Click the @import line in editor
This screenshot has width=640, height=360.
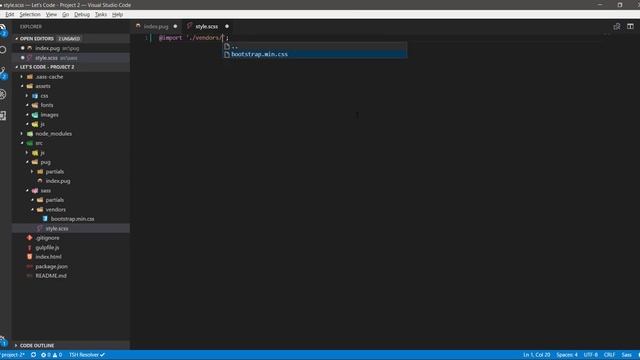[x=193, y=38]
